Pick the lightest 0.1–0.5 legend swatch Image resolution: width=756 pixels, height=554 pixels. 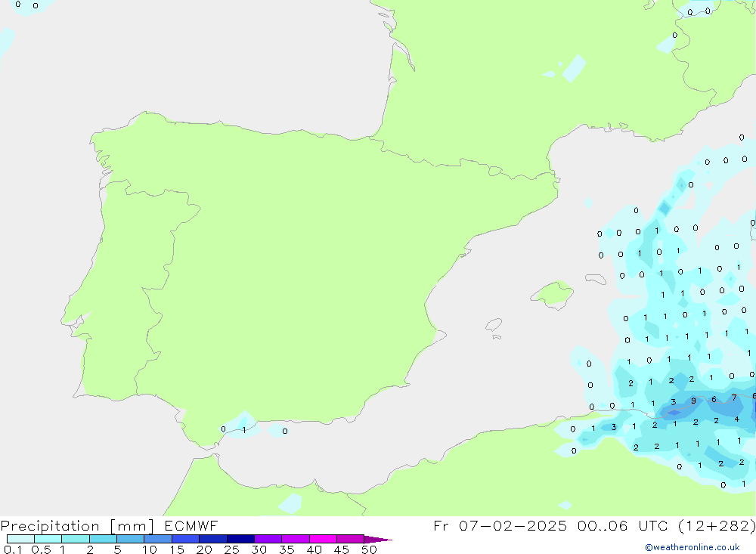click(x=20, y=539)
